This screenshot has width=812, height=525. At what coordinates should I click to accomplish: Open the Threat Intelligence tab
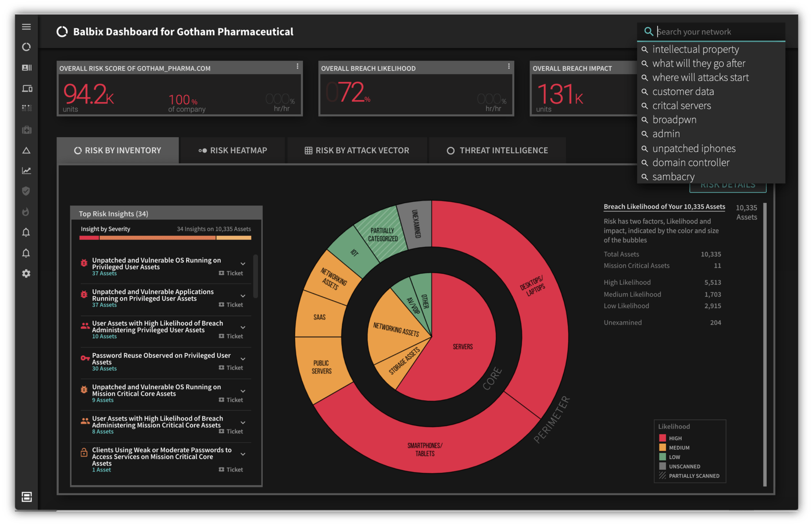point(497,150)
